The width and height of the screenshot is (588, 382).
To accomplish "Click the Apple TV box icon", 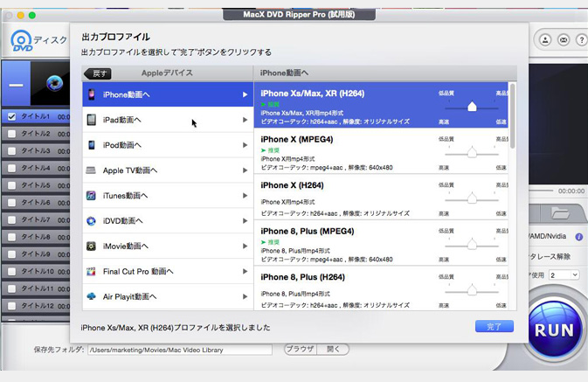I will tap(91, 170).
